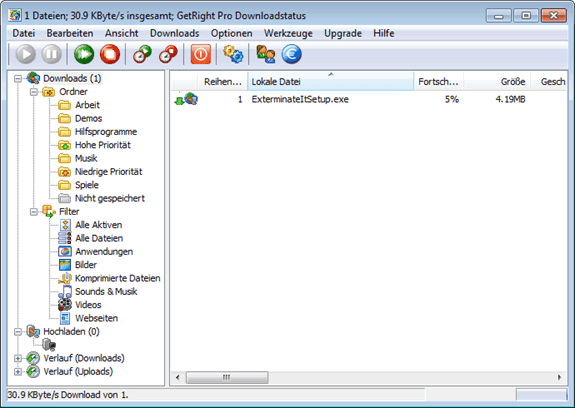
Task: Click the Hohe Priorität folder icon
Action: pos(65,145)
